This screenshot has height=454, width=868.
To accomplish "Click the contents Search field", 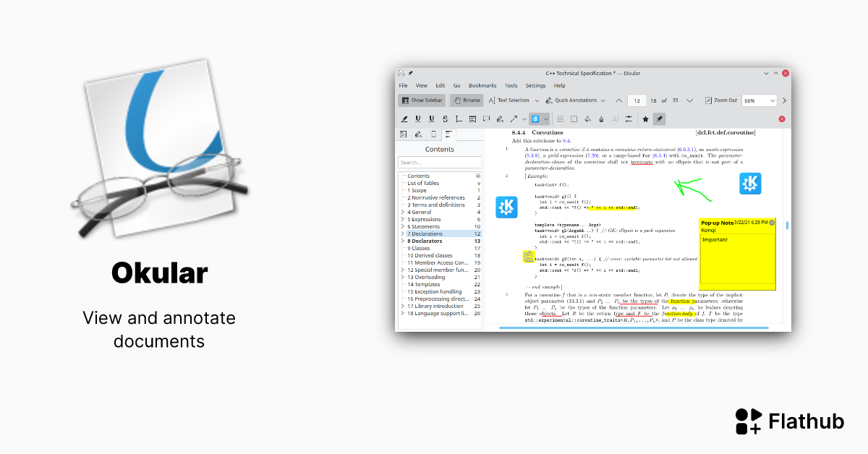I will pos(439,163).
